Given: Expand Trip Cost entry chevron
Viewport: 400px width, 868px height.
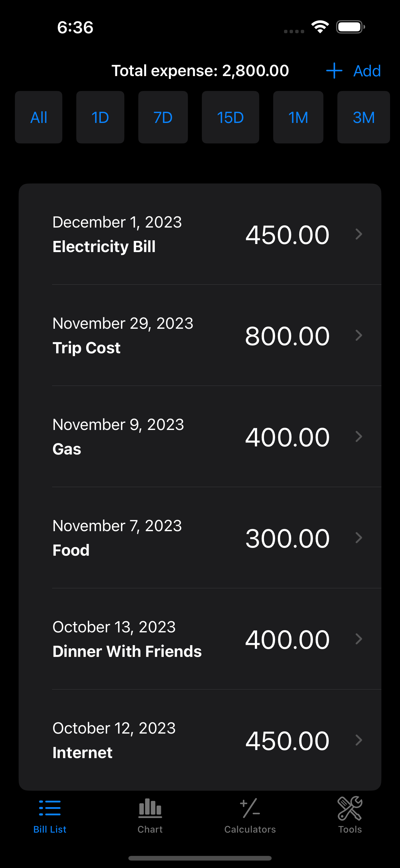Looking at the screenshot, I should click(x=358, y=335).
